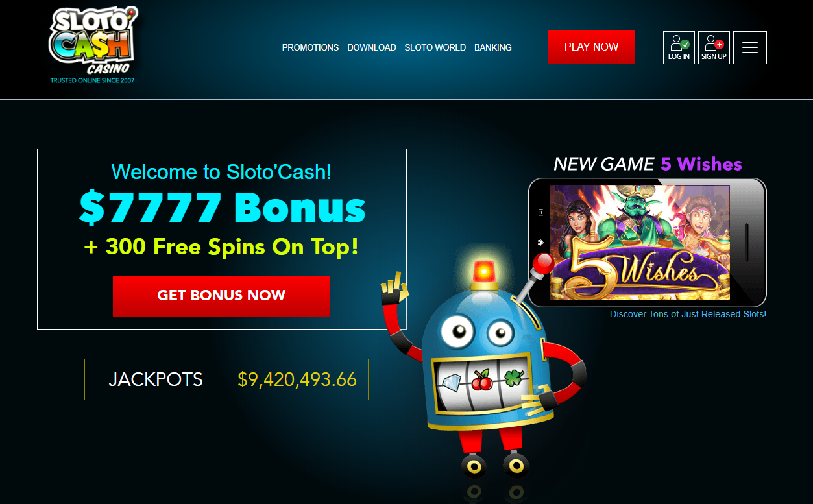Open the 5 Wishes game thumbnail
813x504 pixels.
(x=640, y=243)
